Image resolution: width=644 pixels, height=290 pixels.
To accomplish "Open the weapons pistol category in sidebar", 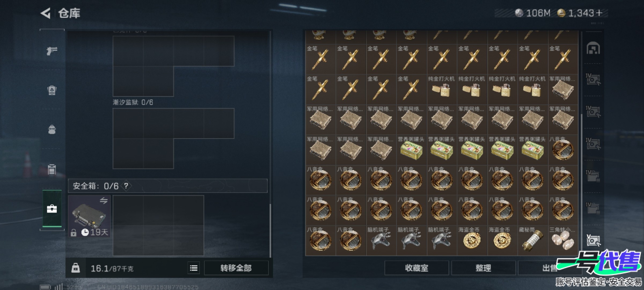I will [x=52, y=50].
